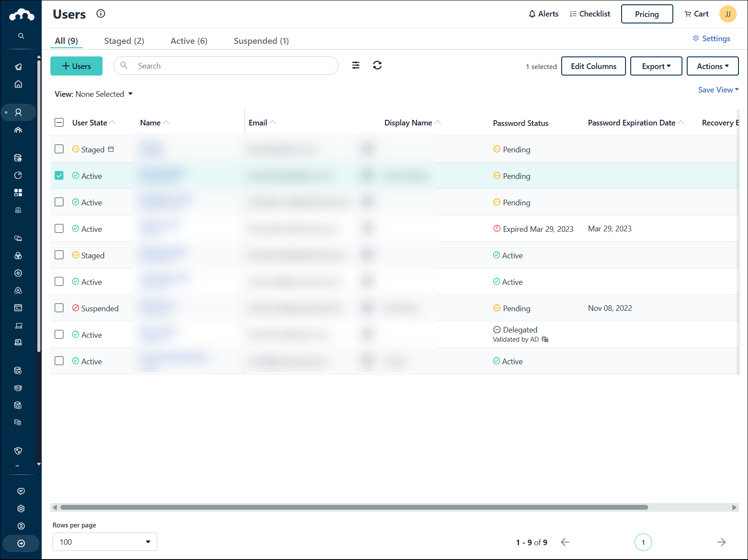Toggle the select-all checkbox in the table header

pos(59,122)
